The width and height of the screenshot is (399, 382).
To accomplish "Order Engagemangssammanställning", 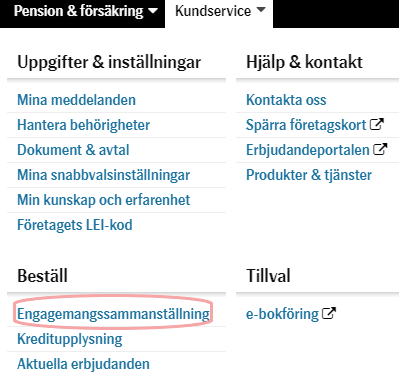I will click(113, 314).
